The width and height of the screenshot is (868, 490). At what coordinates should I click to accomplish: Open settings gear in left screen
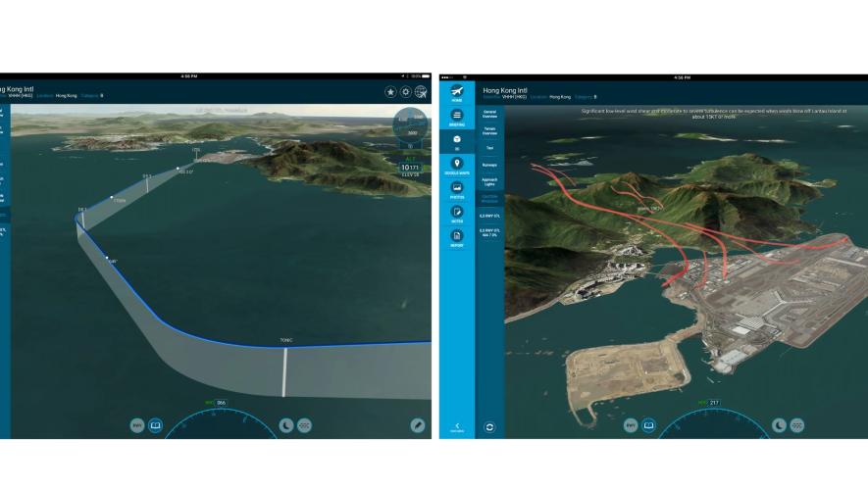click(406, 91)
